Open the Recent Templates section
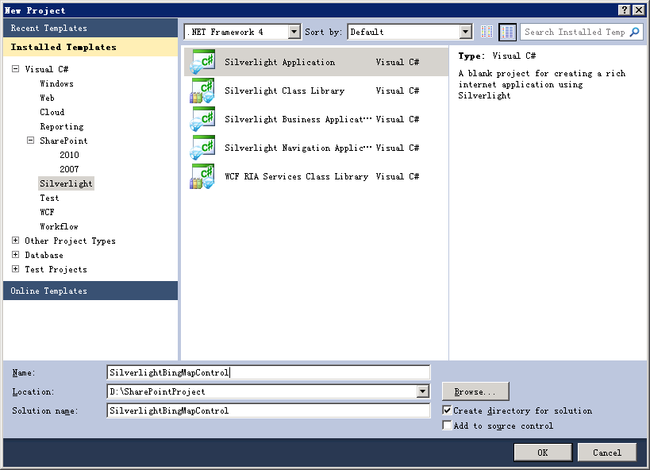The width and height of the screenshot is (650, 470). (90, 28)
